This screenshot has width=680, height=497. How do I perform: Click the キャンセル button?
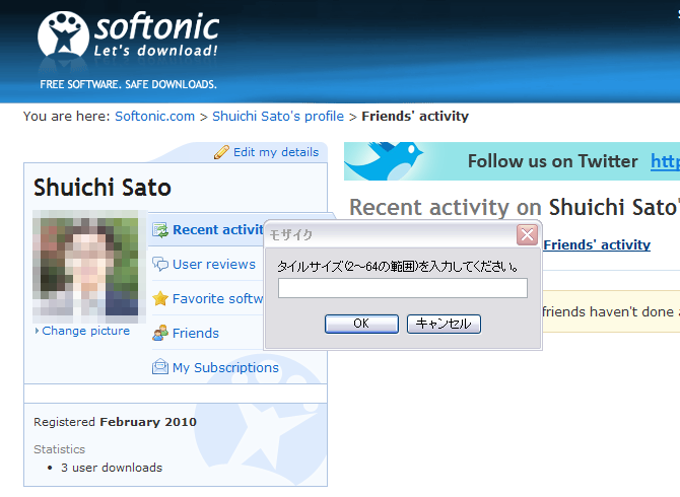[x=444, y=324]
